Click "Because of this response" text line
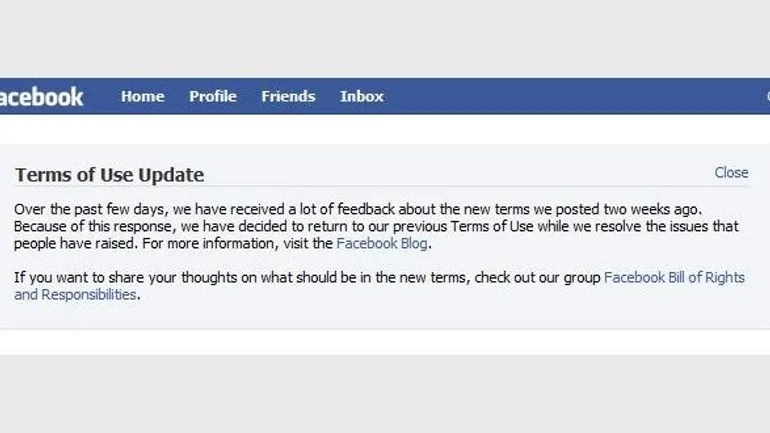Screen dimensions: 770x433 pos(200,226)
